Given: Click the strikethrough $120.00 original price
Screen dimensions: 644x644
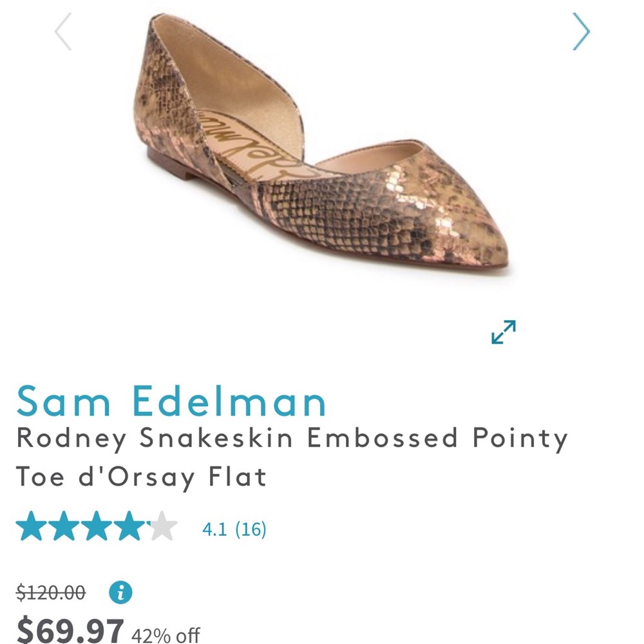Looking at the screenshot, I should [x=52, y=594].
